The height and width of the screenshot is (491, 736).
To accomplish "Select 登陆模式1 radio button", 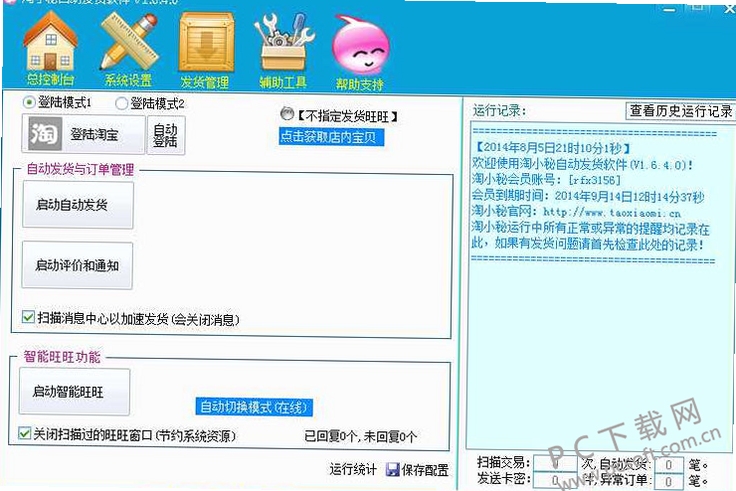I will pos(29,102).
